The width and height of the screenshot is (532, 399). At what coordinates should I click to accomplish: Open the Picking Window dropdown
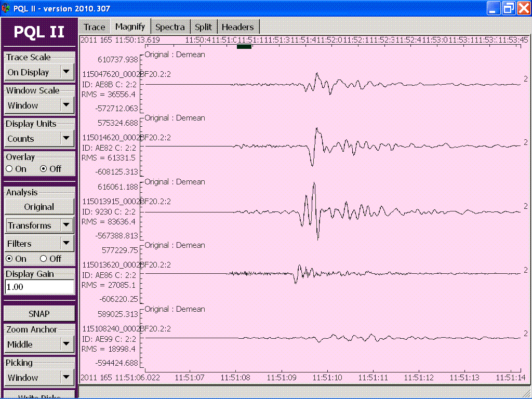[x=39, y=378]
